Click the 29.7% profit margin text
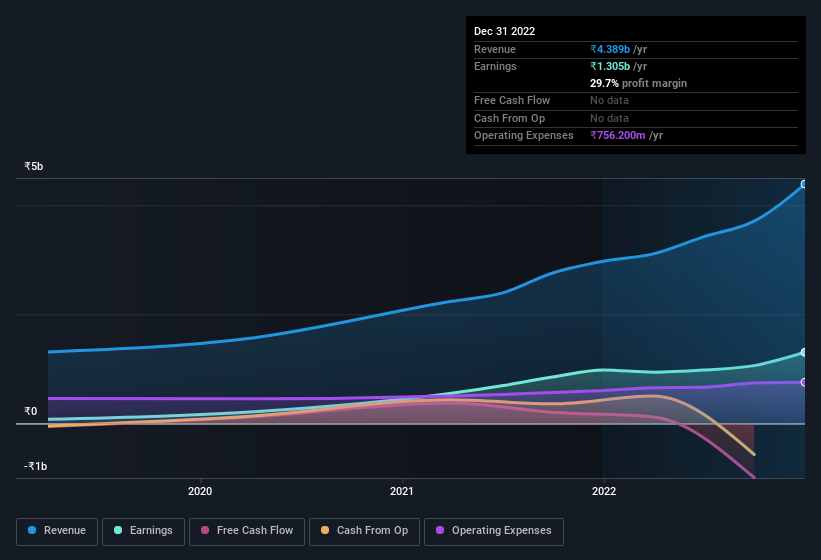The image size is (821, 560). pos(638,83)
